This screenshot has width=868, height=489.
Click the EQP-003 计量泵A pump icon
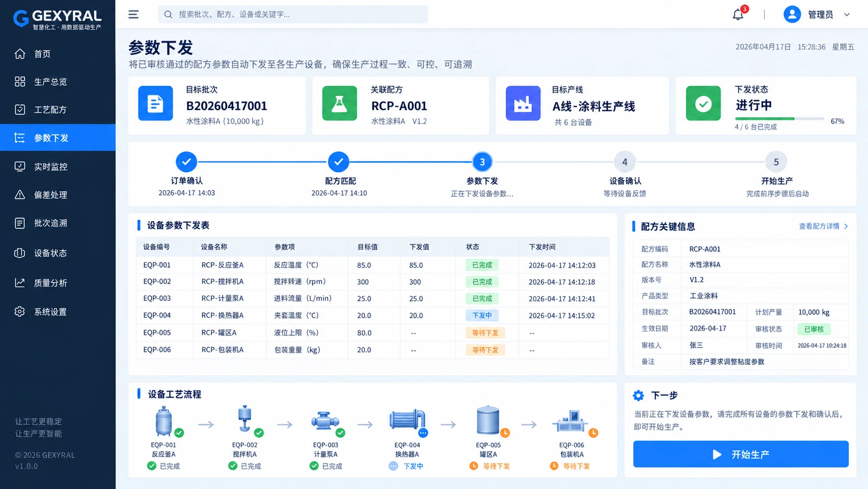325,421
